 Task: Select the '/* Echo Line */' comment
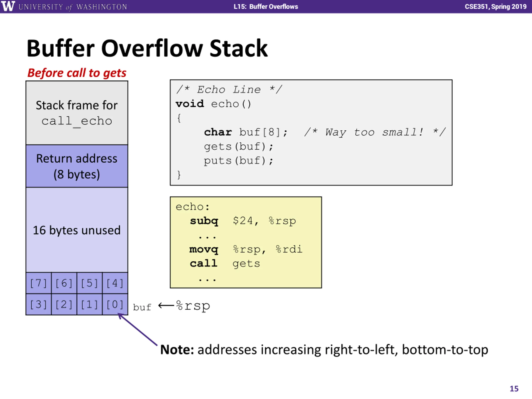tap(229, 90)
